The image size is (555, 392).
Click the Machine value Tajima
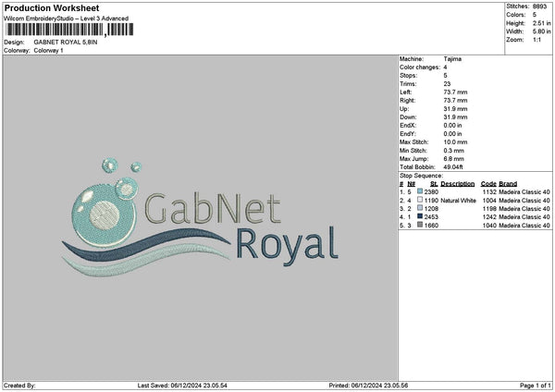(x=452, y=59)
